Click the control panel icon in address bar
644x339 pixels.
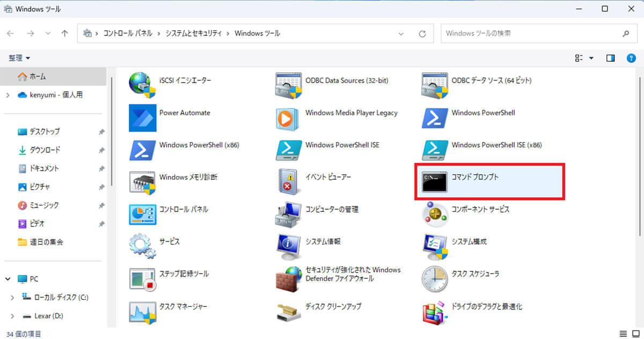pos(87,33)
